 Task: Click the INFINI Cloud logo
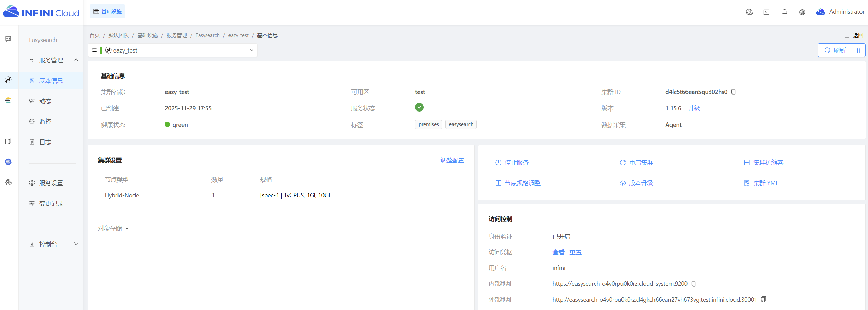coord(41,12)
